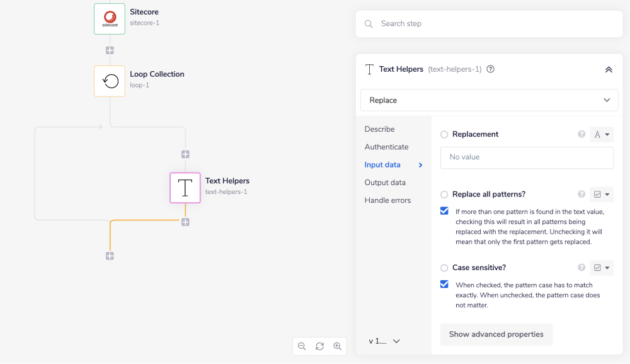Click the zoom out magnifier icon
This screenshot has width=630, height=364.
tap(302, 346)
